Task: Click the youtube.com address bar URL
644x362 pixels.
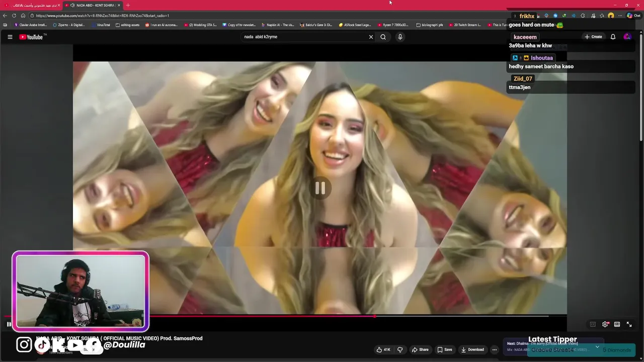Action: pos(103,16)
